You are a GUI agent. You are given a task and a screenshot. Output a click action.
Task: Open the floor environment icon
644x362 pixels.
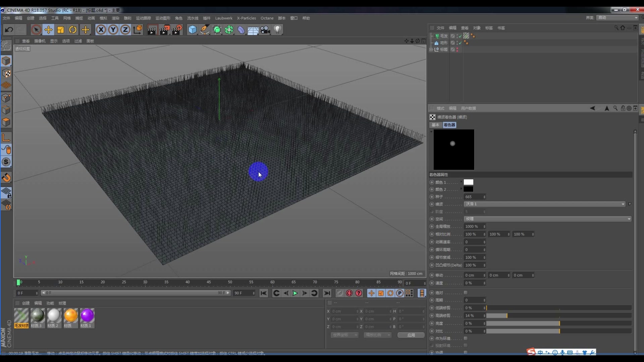(x=253, y=31)
